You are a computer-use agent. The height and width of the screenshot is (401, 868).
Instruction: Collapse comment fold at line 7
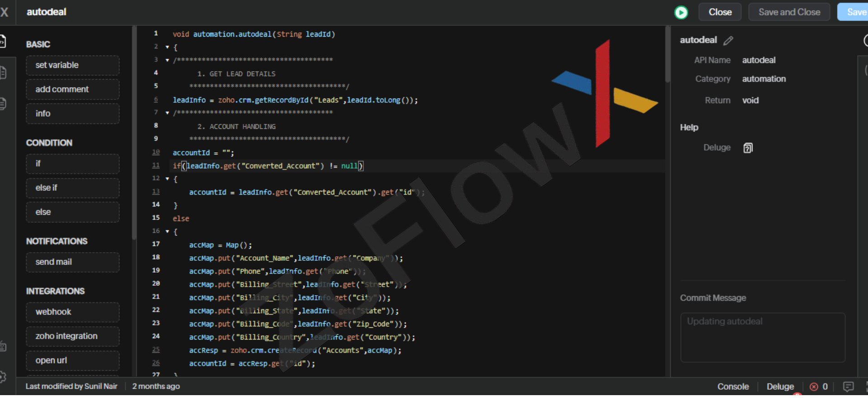click(x=167, y=113)
